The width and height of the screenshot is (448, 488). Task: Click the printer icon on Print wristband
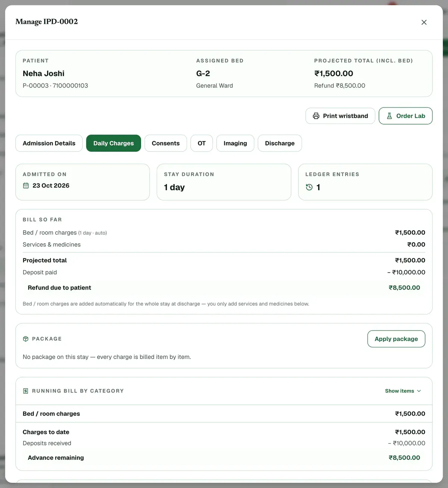pyautogui.click(x=316, y=116)
